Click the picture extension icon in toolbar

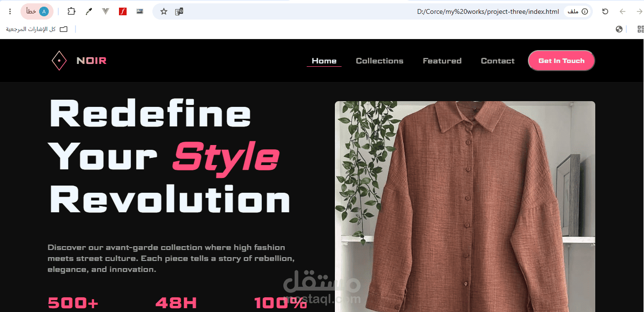tap(140, 11)
